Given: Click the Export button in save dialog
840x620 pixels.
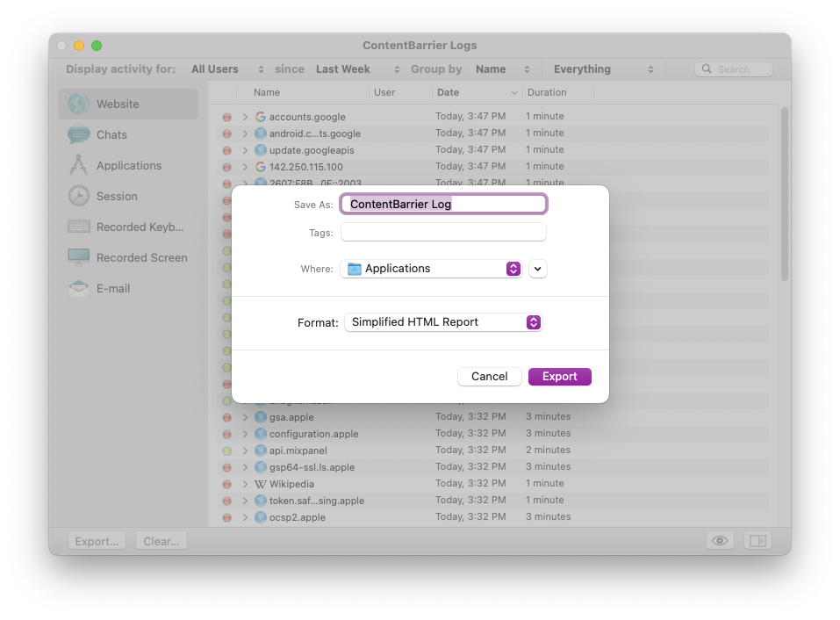Looking at the screenshot, I should tap(559, 376).
